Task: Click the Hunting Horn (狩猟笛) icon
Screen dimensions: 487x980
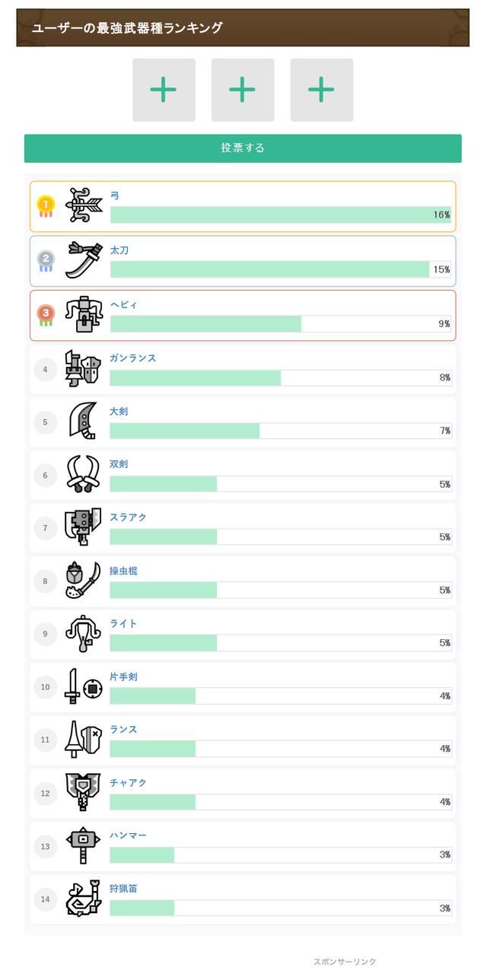Action: pyautogui.click(x=82, y=899)
